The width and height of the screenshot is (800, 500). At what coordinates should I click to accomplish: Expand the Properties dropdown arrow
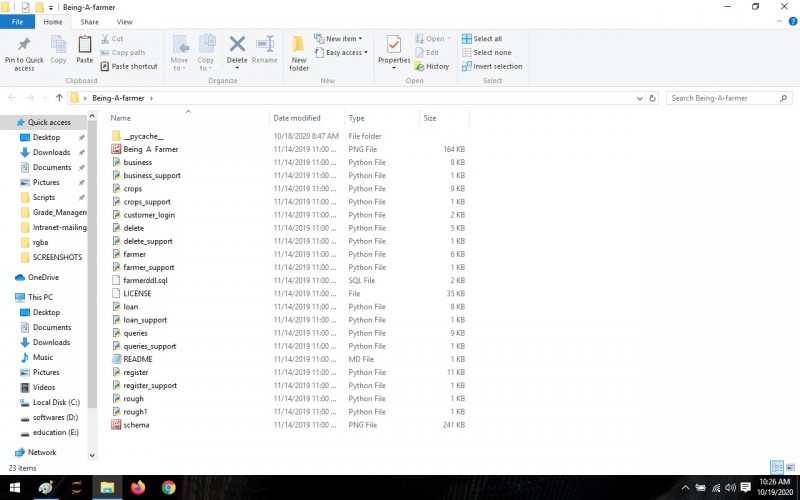coord(394,68)
